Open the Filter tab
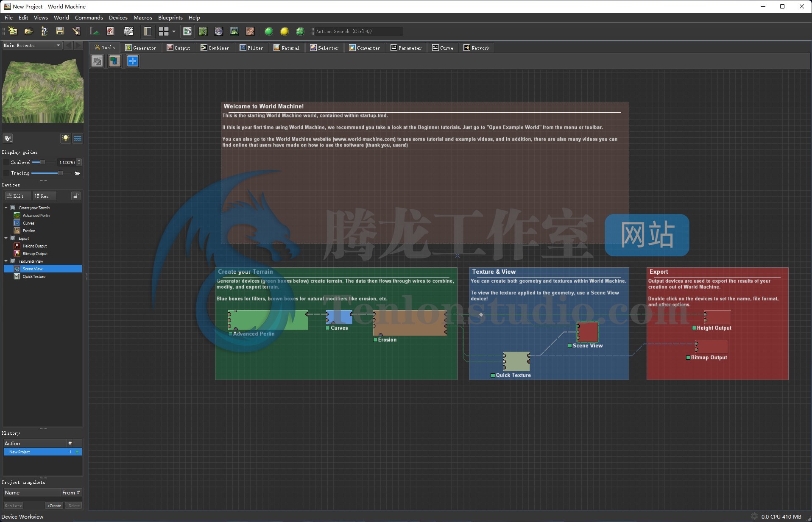This screenshot has height=522, width=812. pyautogui.click(x=251, y=48)
